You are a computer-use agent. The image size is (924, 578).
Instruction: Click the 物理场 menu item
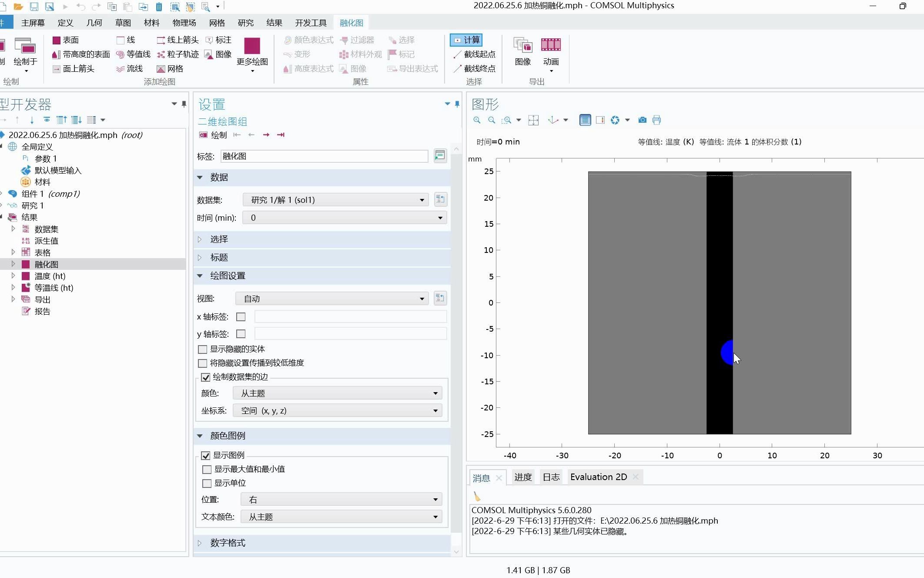tap(185, 23)
